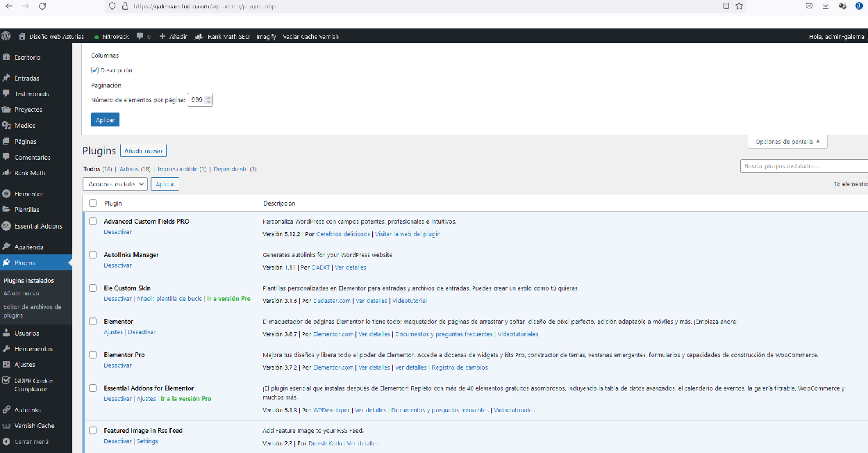Click the extensions icon in browser toolbar
Screen dimensions: 868x453
(x=842, y=6)
